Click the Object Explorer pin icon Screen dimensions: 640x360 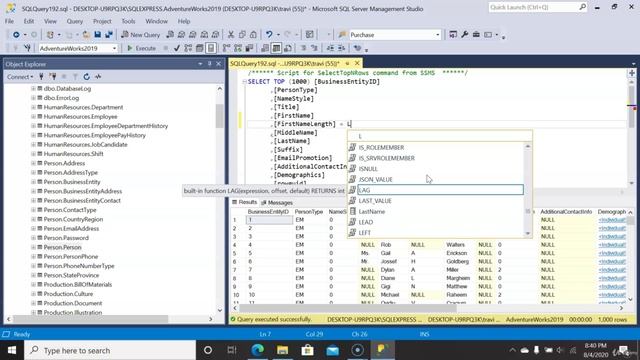click(209, 64)
